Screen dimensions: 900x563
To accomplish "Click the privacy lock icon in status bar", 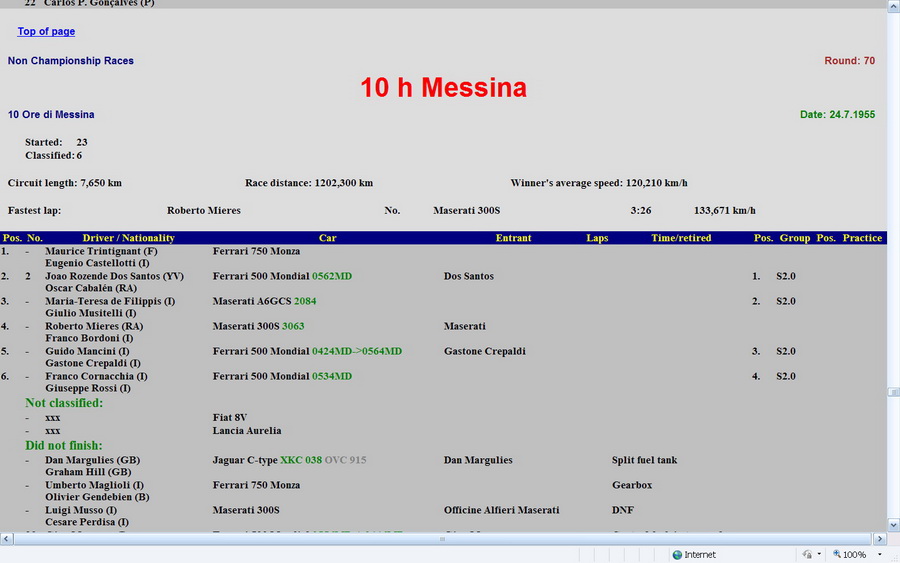I will (x=808, y=554).
